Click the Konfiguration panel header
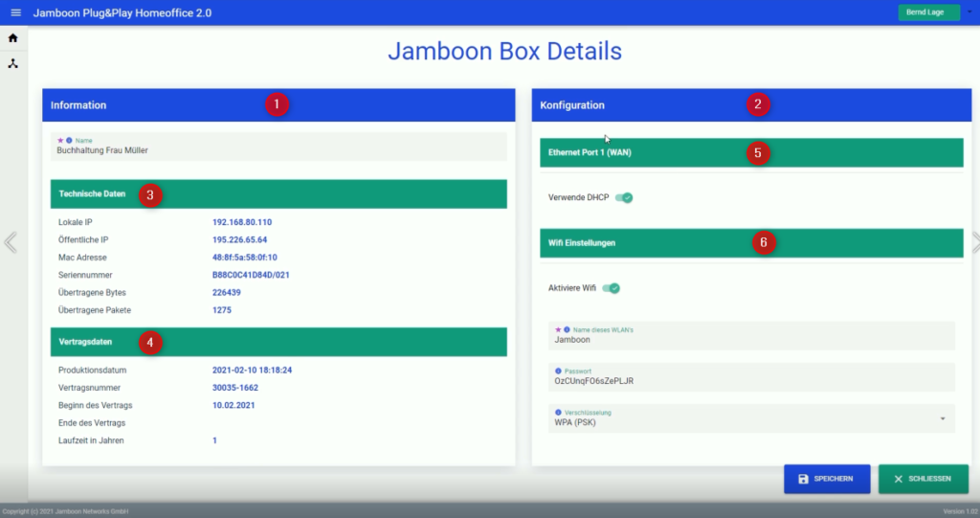The width and height of the screenshot is (980, 518). [751, 105]
